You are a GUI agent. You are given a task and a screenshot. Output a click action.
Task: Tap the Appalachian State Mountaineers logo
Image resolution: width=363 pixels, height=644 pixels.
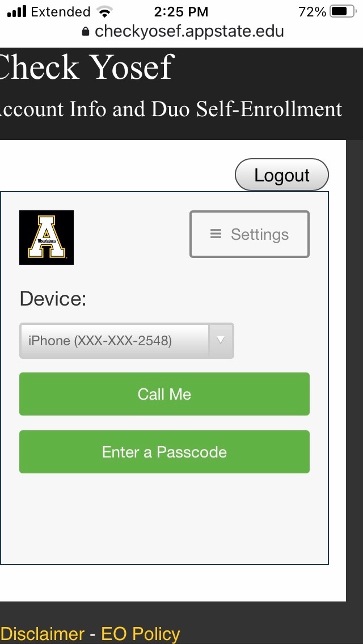click(x=46, y=237)
